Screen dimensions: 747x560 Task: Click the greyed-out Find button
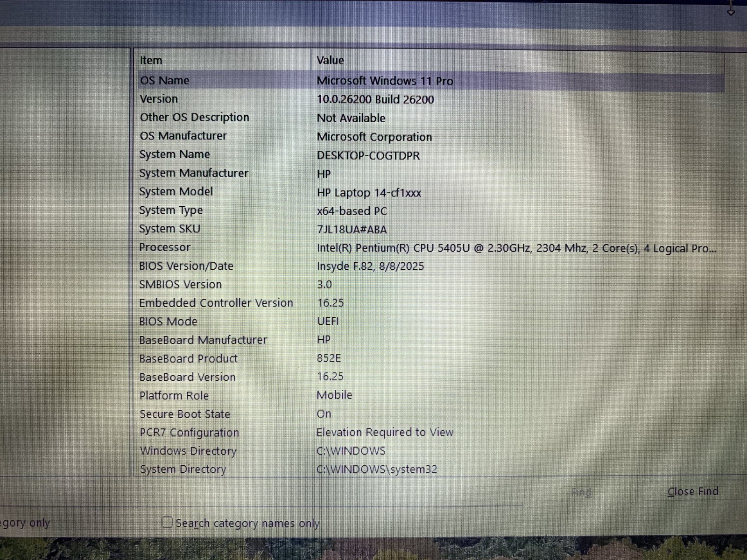[581, 492]
